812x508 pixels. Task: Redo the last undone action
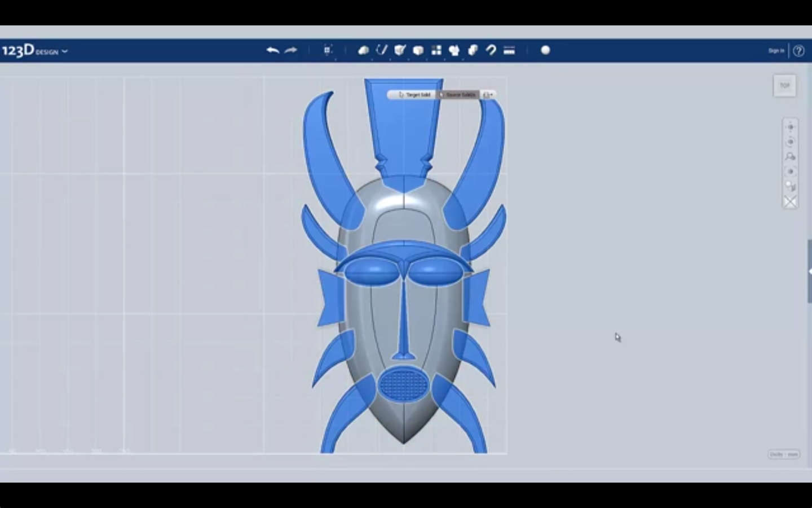tap(291, 50)
